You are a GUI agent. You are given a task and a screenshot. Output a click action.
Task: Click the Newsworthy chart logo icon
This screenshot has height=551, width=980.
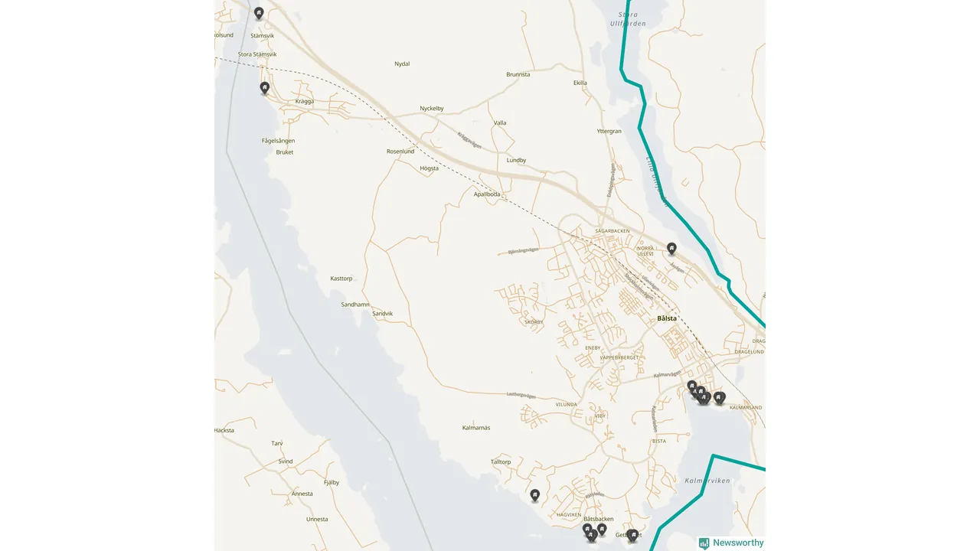pos(704,543)
